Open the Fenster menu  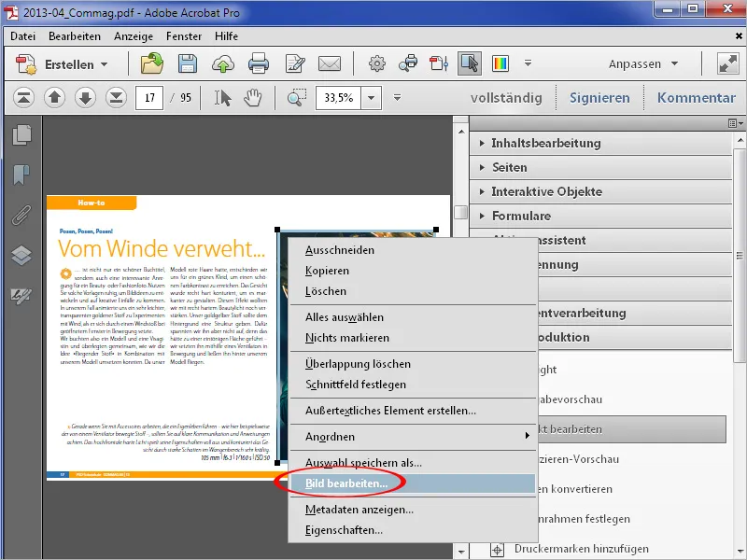(184, 36)
